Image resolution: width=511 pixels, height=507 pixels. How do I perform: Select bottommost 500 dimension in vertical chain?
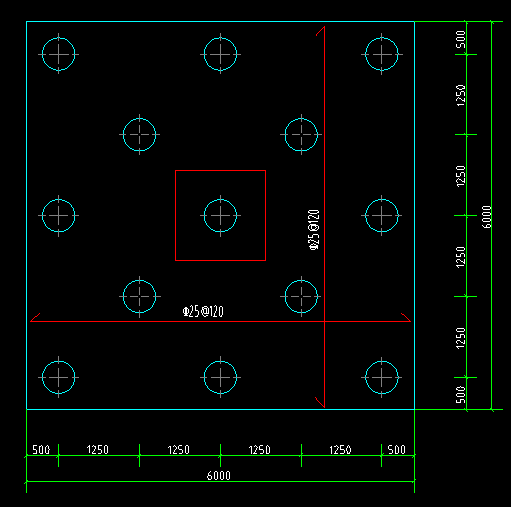(x=461, y=395)
